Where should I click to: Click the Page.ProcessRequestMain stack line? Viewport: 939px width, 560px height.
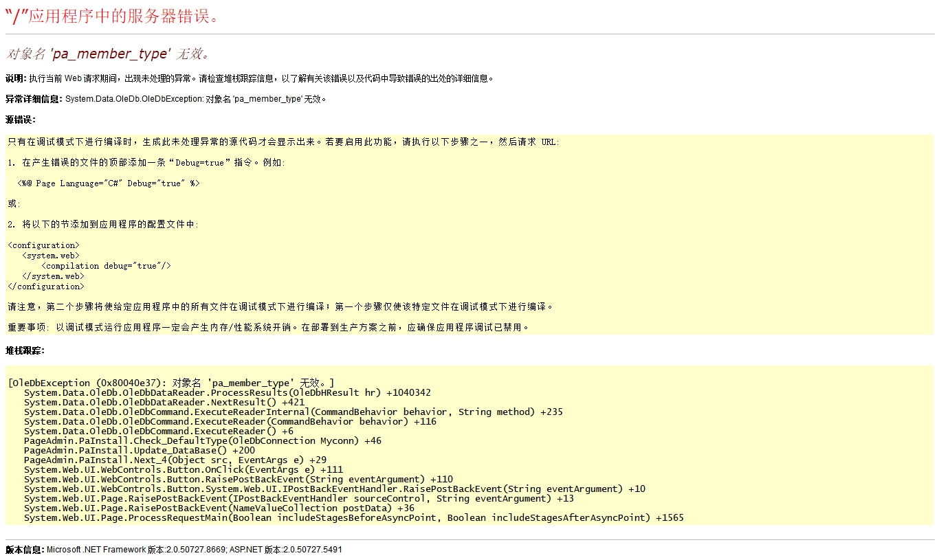click(x=353, y=517)
